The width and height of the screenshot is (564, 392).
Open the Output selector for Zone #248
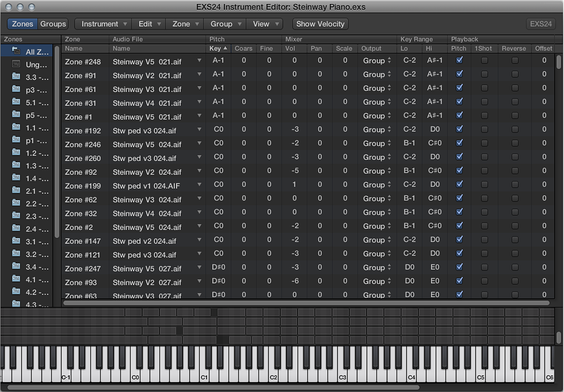click(376, 62)
